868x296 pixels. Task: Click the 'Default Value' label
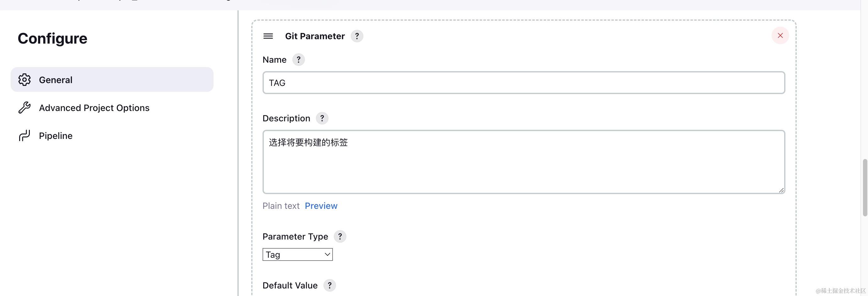[x=290, y=285]
